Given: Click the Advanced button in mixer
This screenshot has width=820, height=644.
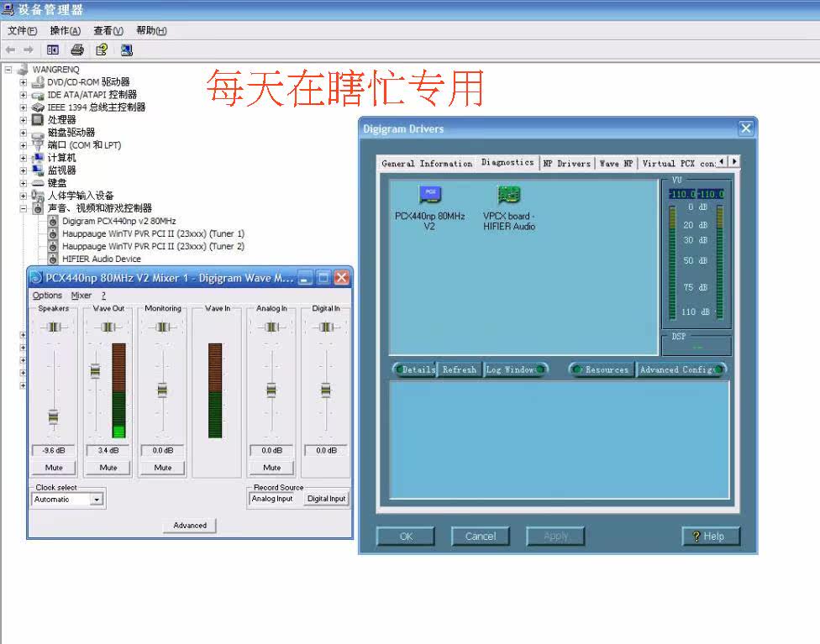Looking at the screenshot, I should pyautogui.click(x=190, y=526).
